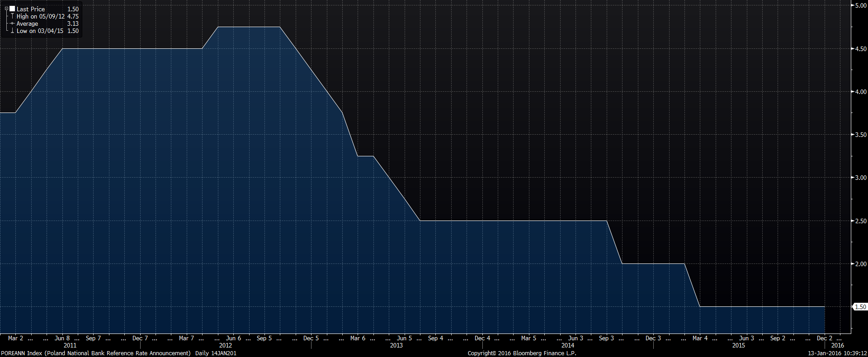
Task: Click the 2.50 y-axis label
Action: tap(861, 221)
